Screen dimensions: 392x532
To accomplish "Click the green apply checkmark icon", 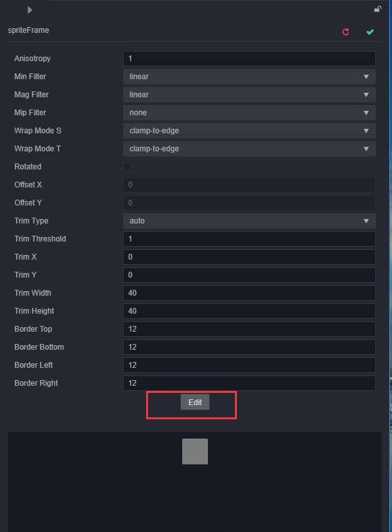I will (x=369, y=32).
